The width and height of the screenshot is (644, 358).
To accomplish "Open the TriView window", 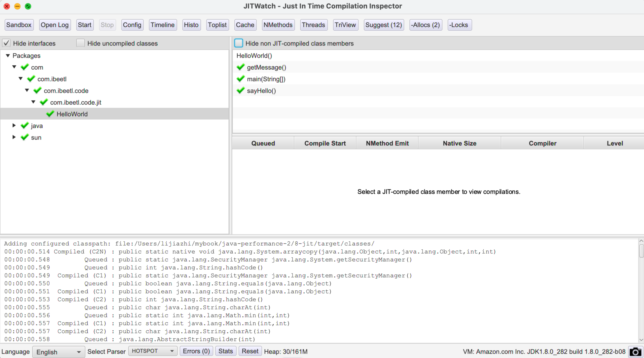I will point(346,25).
